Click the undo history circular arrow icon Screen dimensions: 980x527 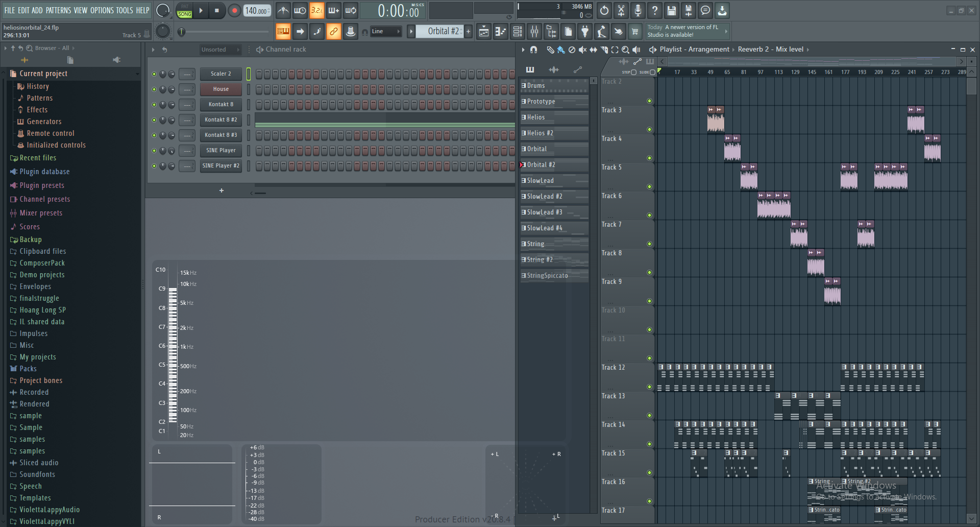[x=604, y=10]
